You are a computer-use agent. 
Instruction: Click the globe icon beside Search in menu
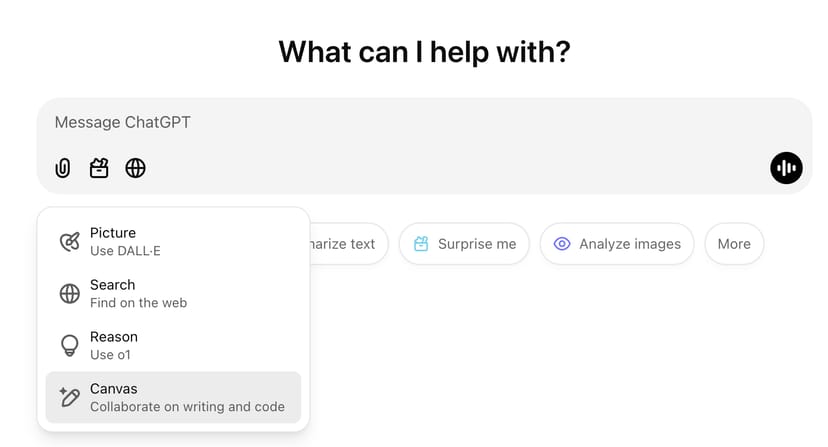[69, 293]
